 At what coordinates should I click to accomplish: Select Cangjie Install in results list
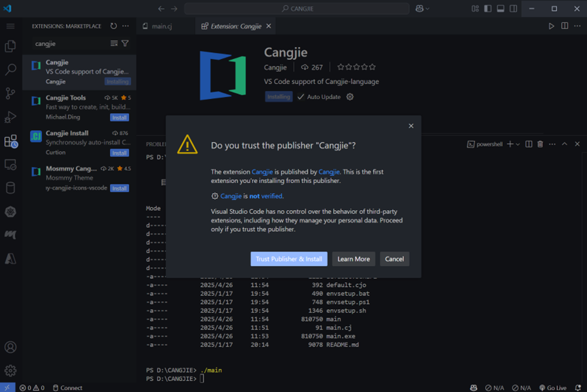tap(79, 143)
